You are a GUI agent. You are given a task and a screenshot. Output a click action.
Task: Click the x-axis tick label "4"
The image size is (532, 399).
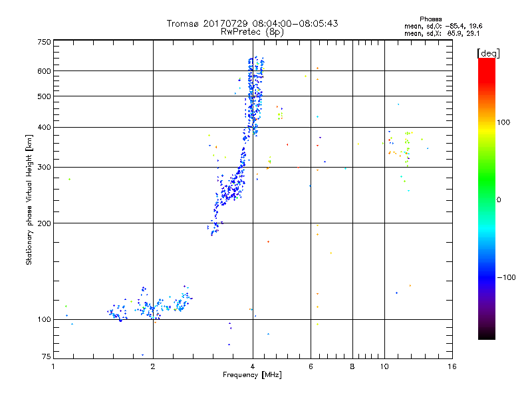(253, 366)
